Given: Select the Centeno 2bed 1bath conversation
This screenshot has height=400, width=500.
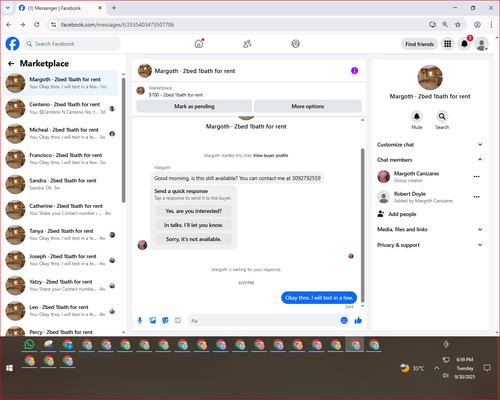Looking at the screenshot, I should [x=61, y=108].
